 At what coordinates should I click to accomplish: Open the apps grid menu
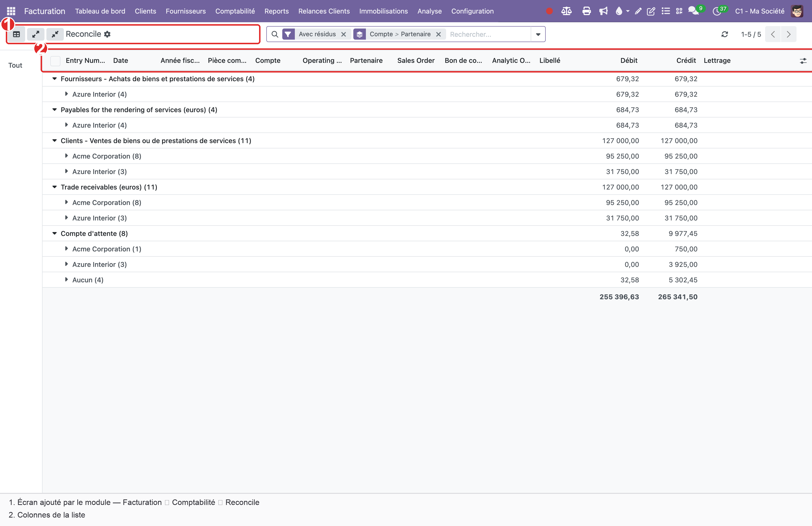click(11, 11)
